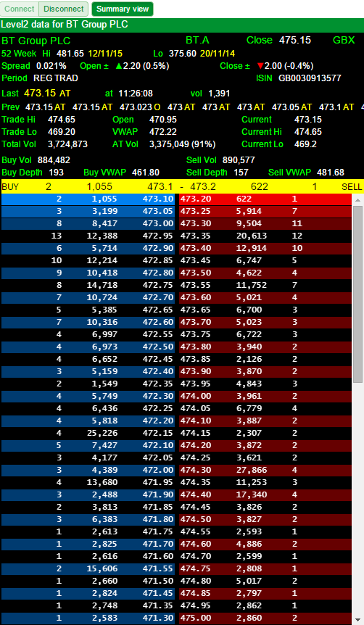
Task: Click the bid volume 15,606
Action: point(102,568)
